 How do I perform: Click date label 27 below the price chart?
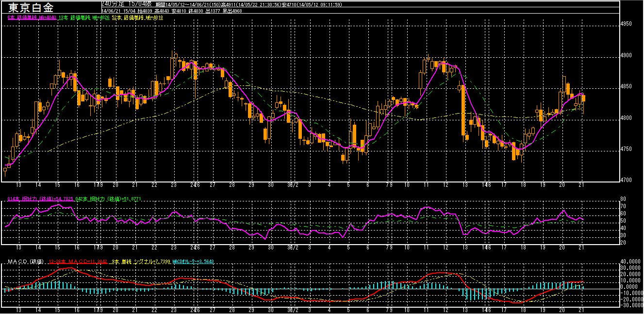213,185
